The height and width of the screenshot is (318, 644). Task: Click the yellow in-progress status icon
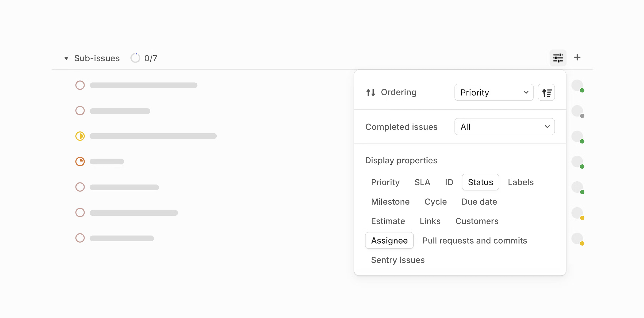point(80,136)
